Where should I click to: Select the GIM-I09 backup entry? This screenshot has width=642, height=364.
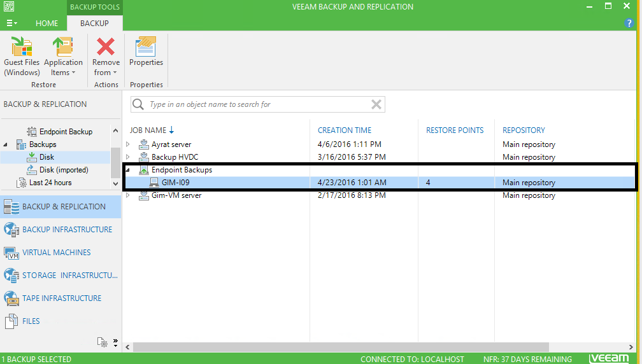(x=380, y=183)
